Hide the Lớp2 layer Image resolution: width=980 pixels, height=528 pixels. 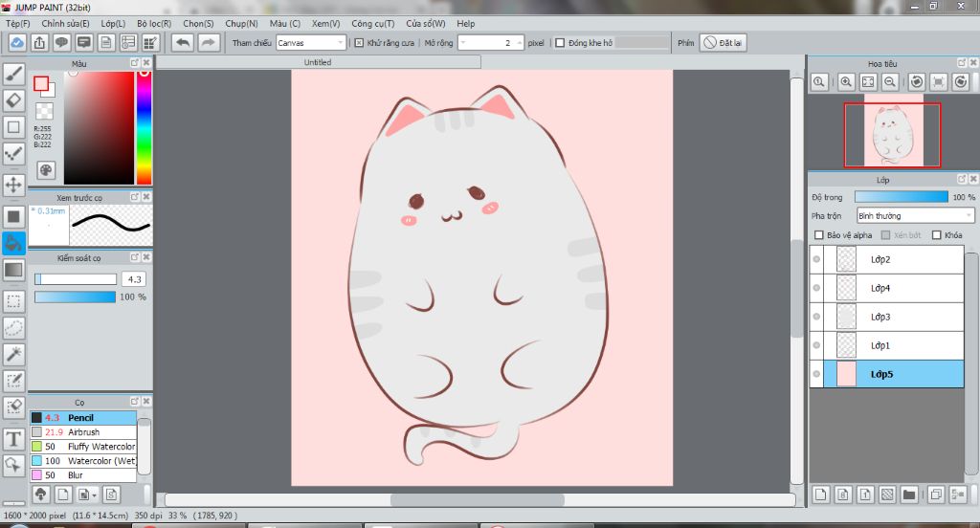(816, 259)
